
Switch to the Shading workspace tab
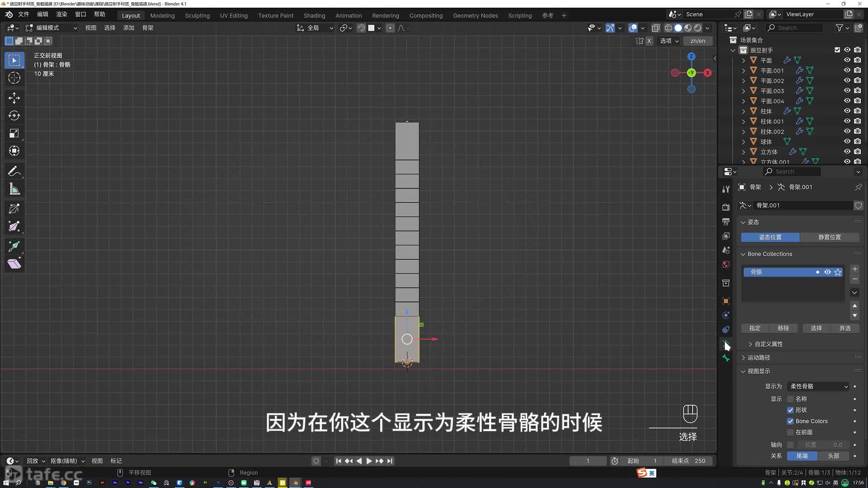314,15
